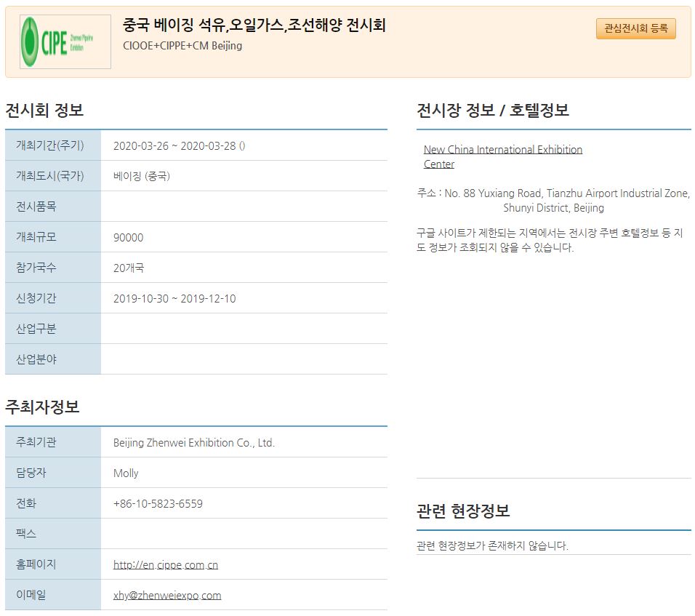Click the application period 2019-10-30 ~ 2019-12-10
Viewport: 695px width, 616px height.
pos(174,298)
